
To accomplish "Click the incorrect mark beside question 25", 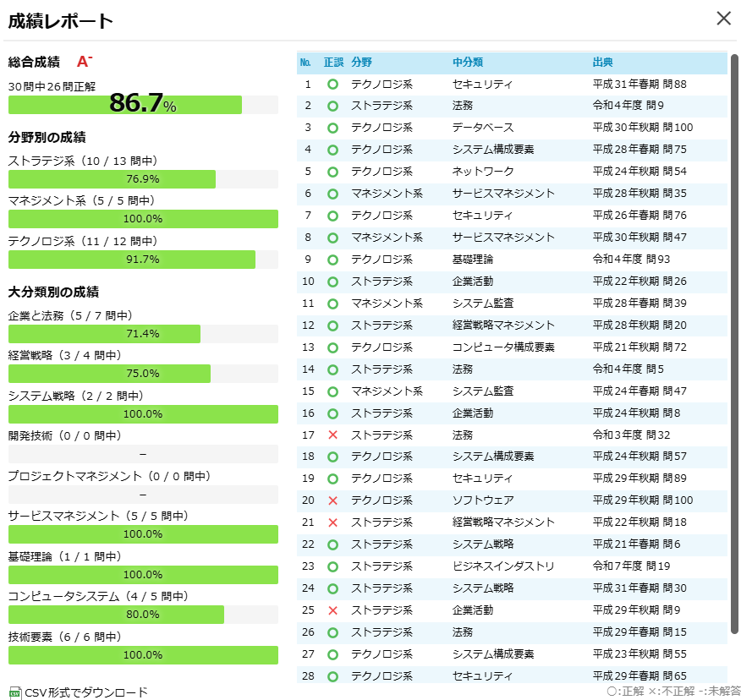I will 334,610.
